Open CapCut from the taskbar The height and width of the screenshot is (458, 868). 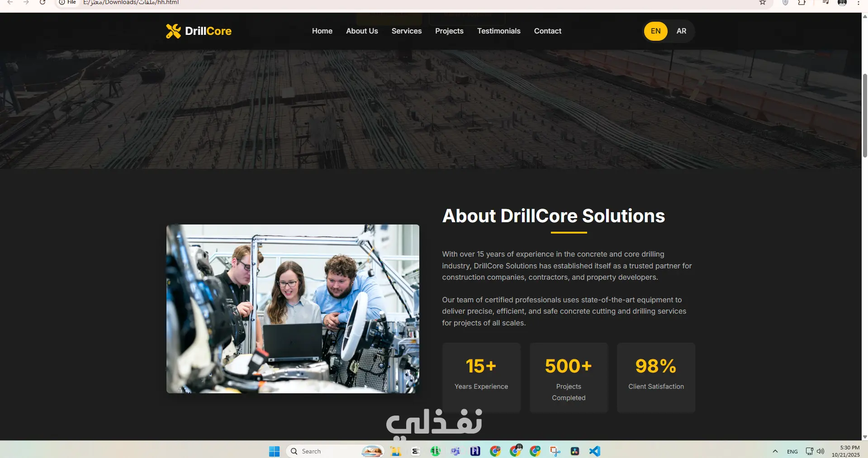416,451
